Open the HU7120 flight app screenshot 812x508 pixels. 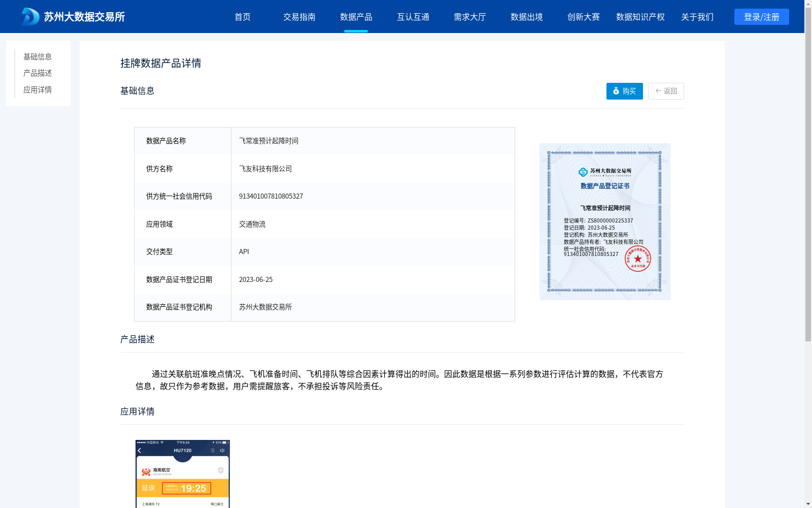point(183,473)
